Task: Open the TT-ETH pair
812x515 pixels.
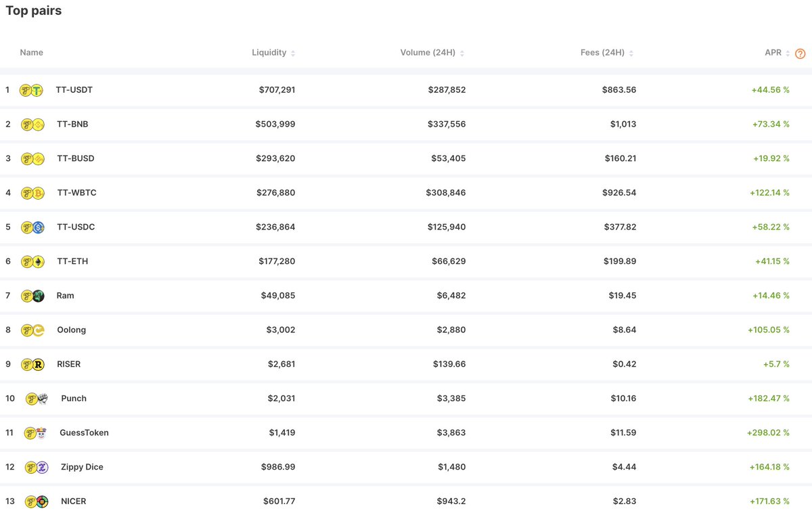Action: click(x=72, y=261)
